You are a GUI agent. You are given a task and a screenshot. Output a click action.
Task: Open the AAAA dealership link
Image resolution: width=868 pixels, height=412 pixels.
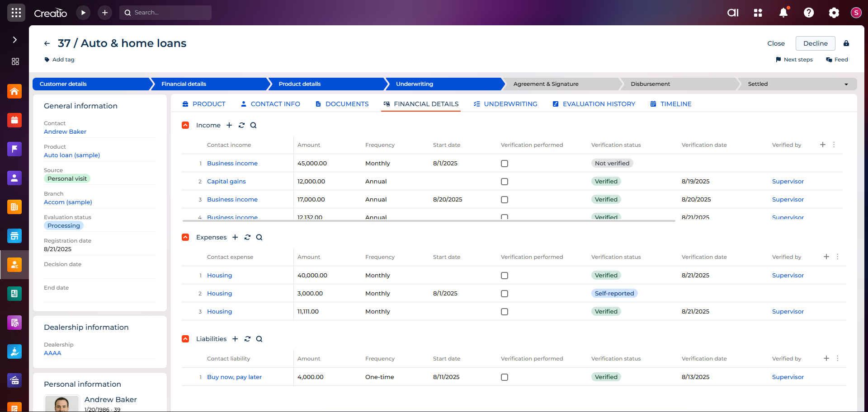click(52, 353)
